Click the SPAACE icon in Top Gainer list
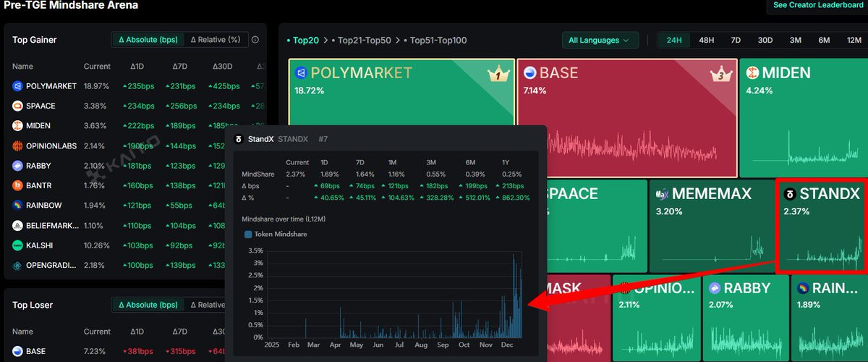This screenshot has width=868, height=362. [17, 106]
